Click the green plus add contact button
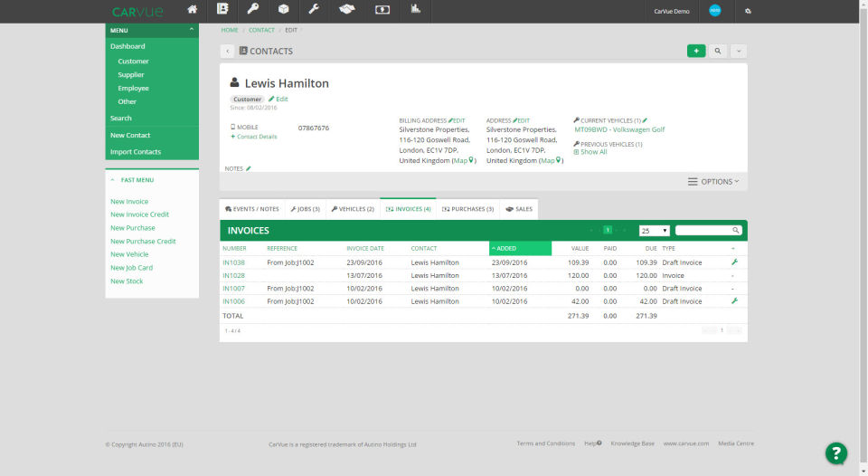The image size is (868, 476). (x=695, y=52)
